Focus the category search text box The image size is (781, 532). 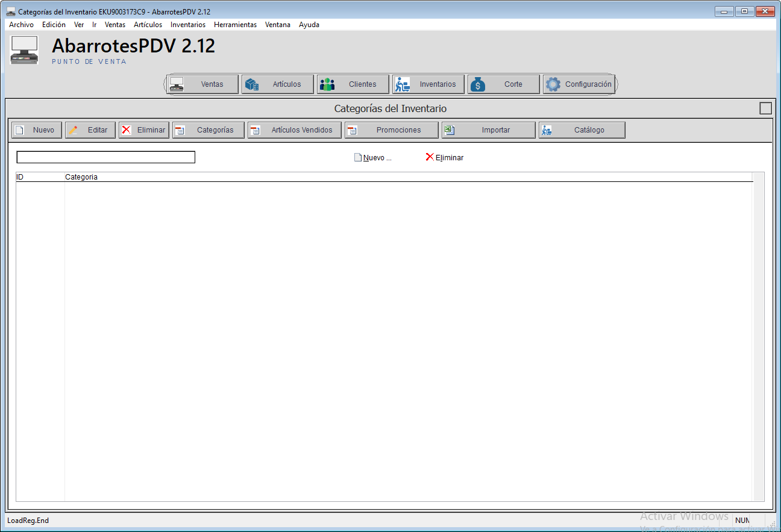click(x=106, y=157)
